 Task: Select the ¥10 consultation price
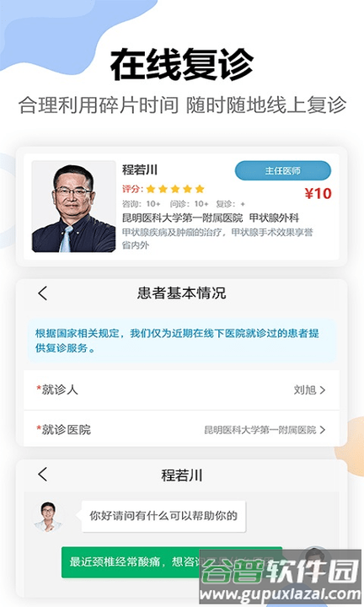318,193
